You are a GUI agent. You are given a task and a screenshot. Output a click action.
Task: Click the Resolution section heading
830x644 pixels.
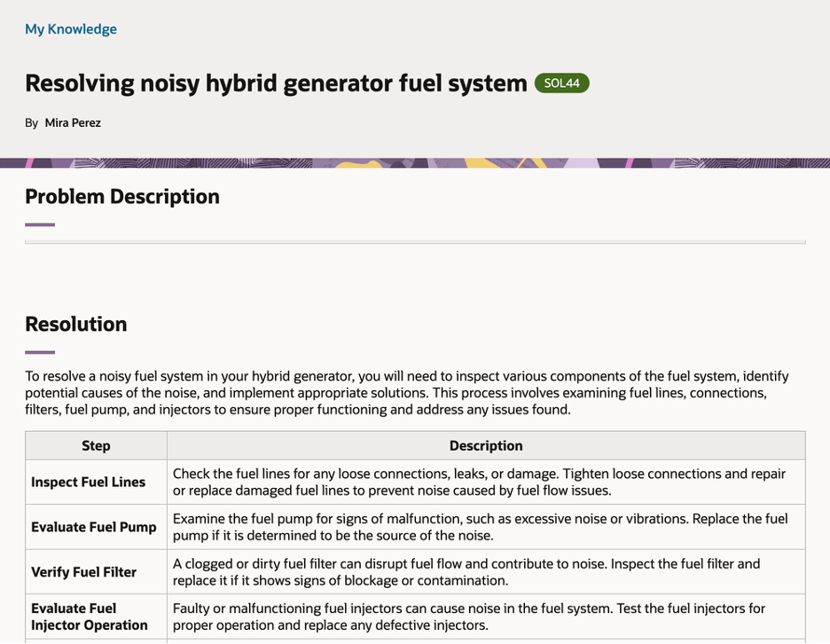tap(76, 324)
